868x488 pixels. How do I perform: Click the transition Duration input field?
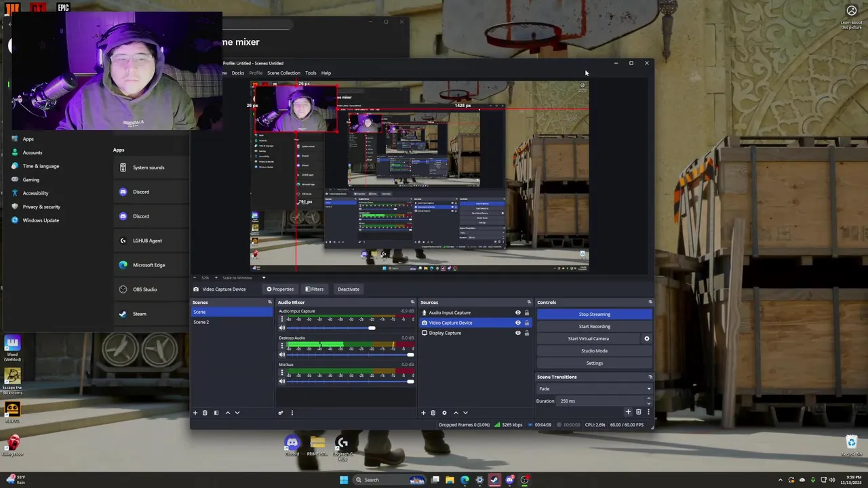601,401
